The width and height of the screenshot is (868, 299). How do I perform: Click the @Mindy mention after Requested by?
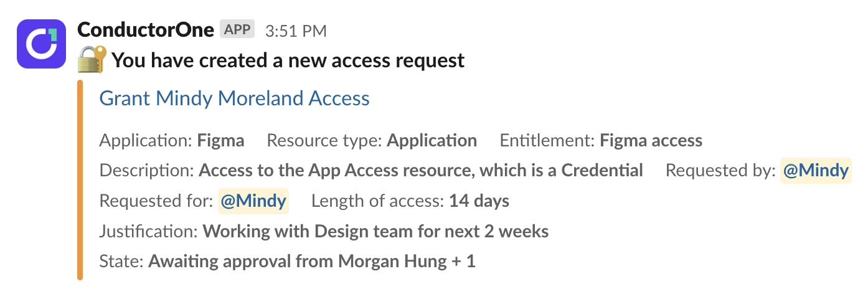click(816, 171)
